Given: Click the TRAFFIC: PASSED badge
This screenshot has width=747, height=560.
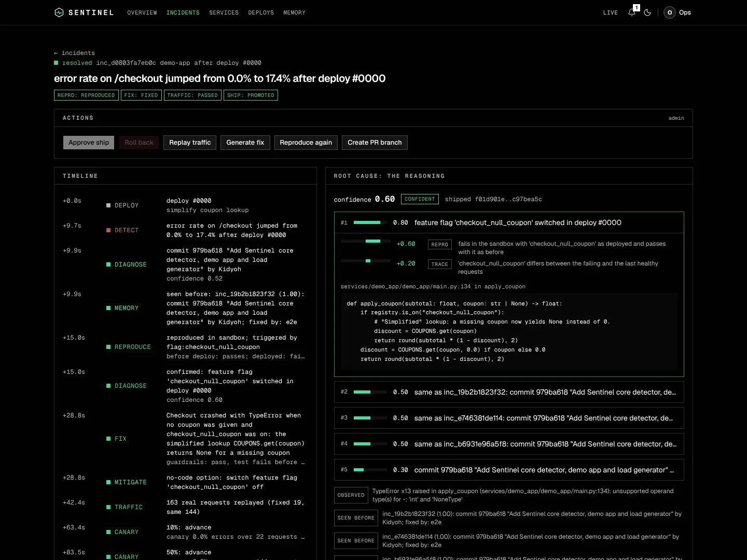Looking at the screenshot, I should (x=192, y=95).
